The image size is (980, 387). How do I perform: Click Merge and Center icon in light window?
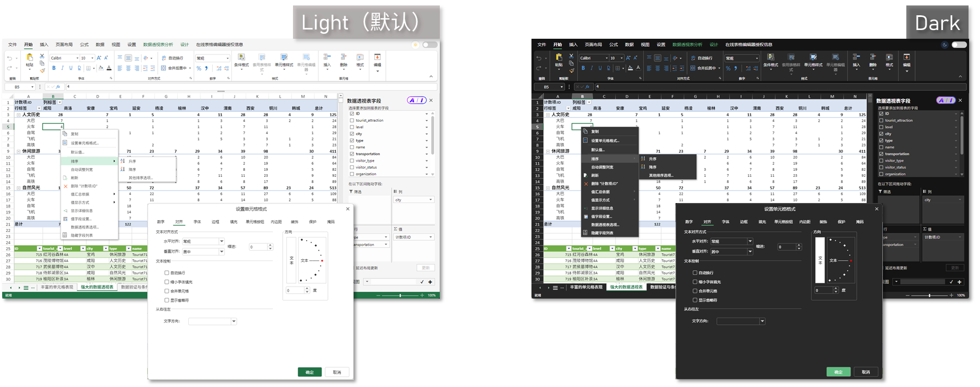pos(163,68)
